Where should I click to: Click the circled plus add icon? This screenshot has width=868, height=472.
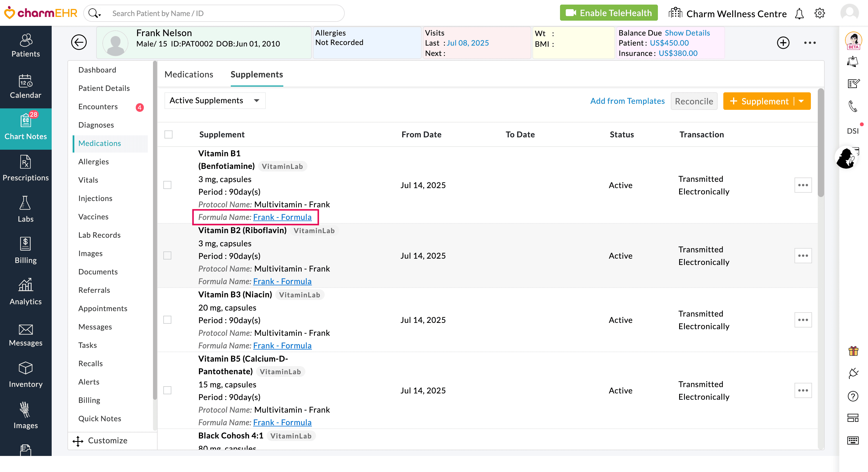pos(783,43)
